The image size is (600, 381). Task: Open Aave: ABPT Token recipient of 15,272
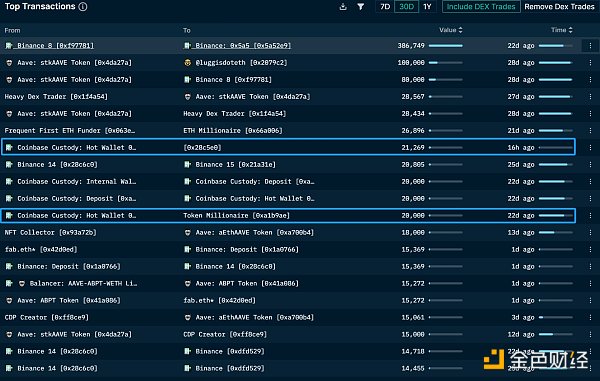247,283
